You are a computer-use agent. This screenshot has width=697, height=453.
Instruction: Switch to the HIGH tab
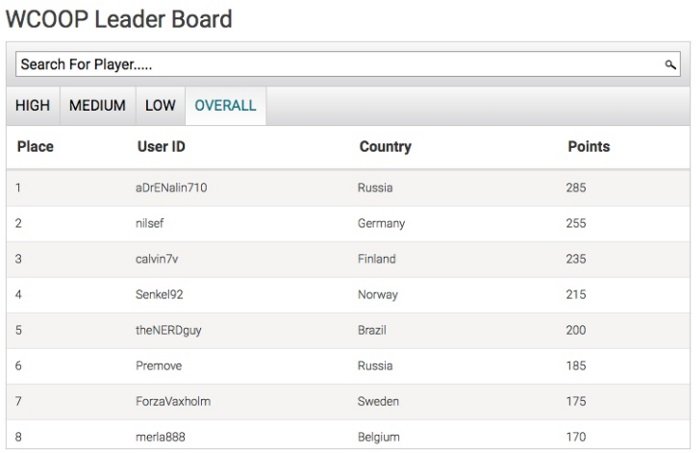(33, 105)
